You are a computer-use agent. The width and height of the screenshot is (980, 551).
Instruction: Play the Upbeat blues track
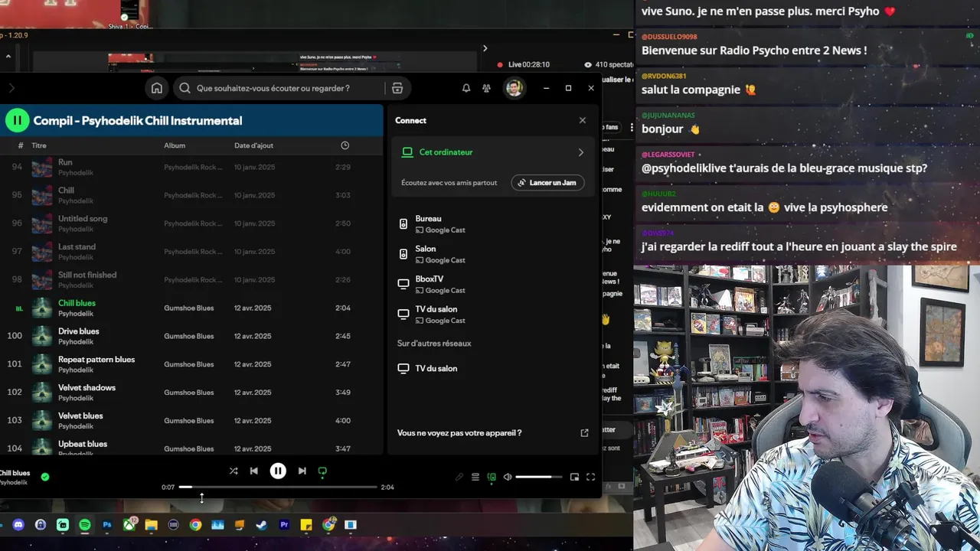[191, 448]
